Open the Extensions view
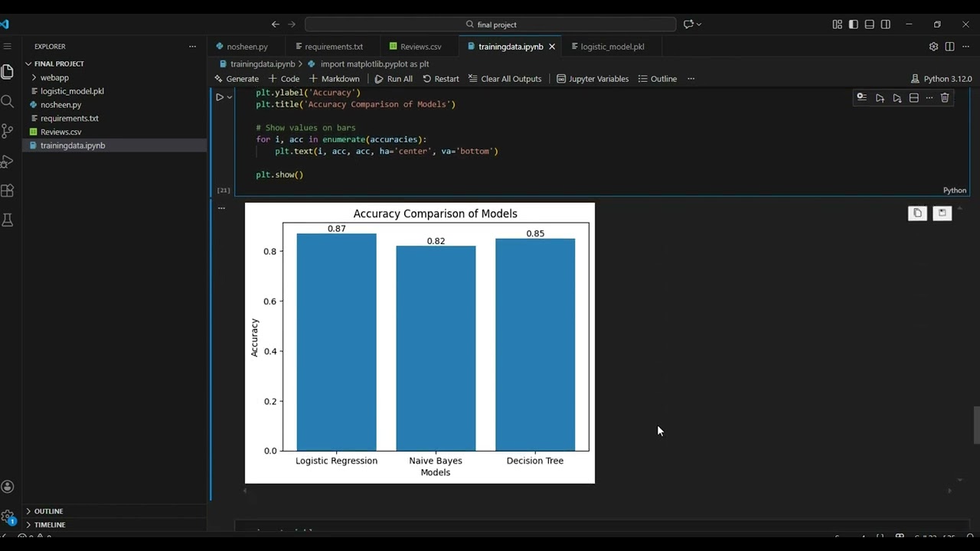Image resolution: width=980 pixels, height=551 pixels. pyautogui.click(x=8, y=191)
